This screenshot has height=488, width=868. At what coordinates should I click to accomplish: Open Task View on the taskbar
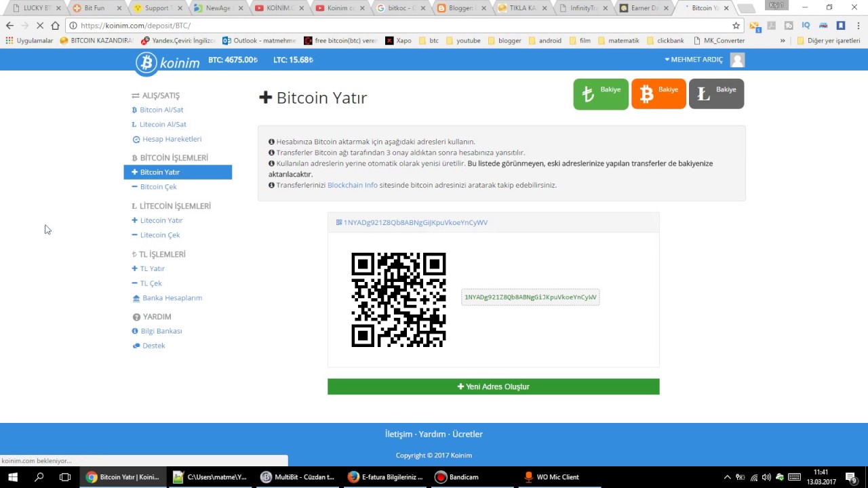[x=65, y=477]
